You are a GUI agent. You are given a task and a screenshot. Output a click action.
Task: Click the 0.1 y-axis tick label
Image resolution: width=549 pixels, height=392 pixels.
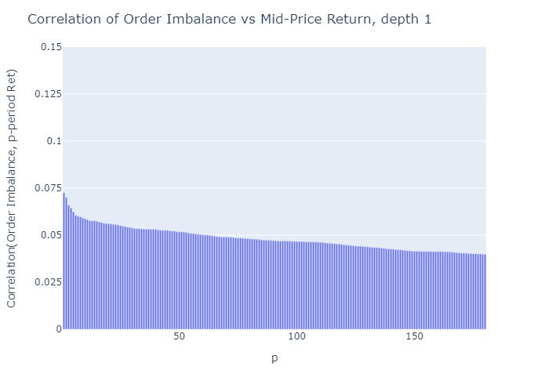click(x=54, y=141)
